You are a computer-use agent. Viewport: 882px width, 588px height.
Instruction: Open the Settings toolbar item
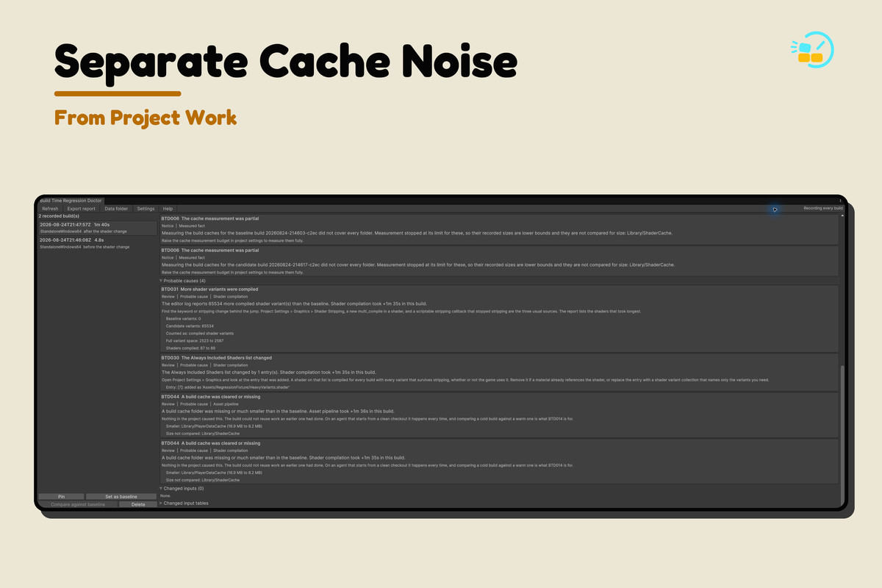tap(146, 209)
